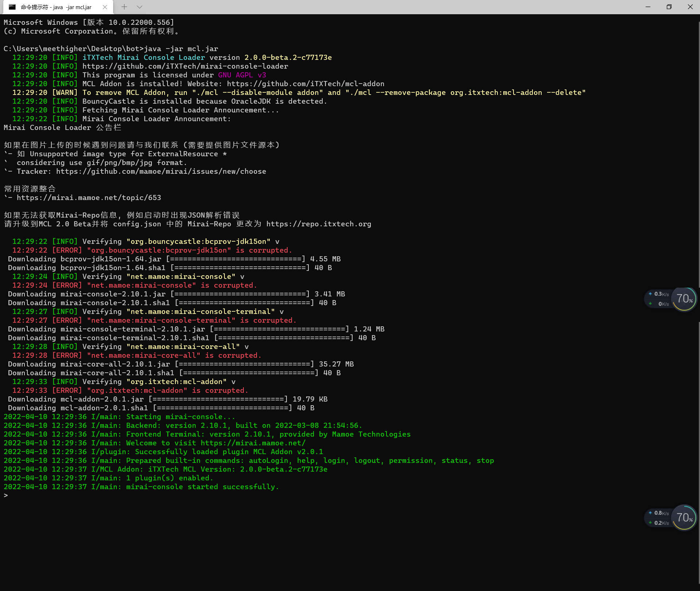
Task: Click mcl-addon-2.0.1.jar download progress bar
Action: click(218, 399)
